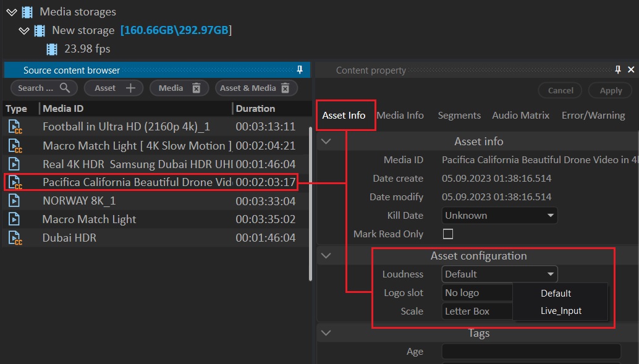Click the Media delete button

179,88
